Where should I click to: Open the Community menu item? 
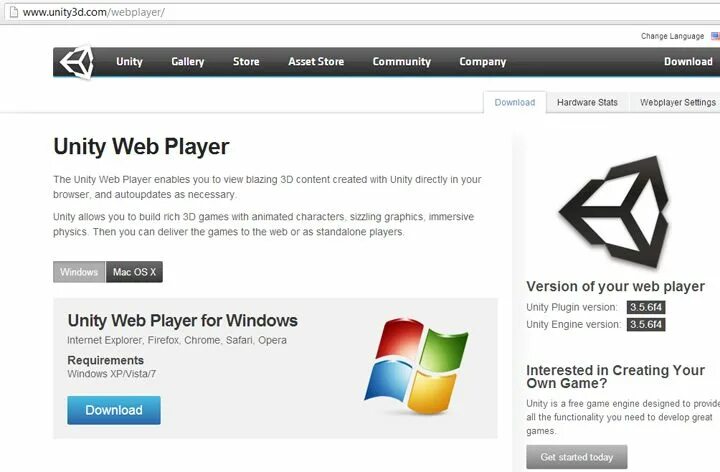(x=402, y=62)
